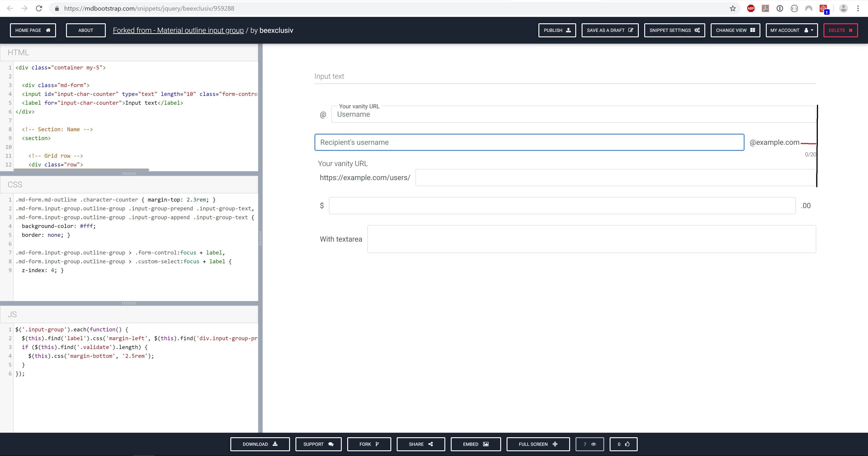Grab the HTML/CSS horizontal resize handle
This screenshot has width=868, height=456.
[129, 173]
